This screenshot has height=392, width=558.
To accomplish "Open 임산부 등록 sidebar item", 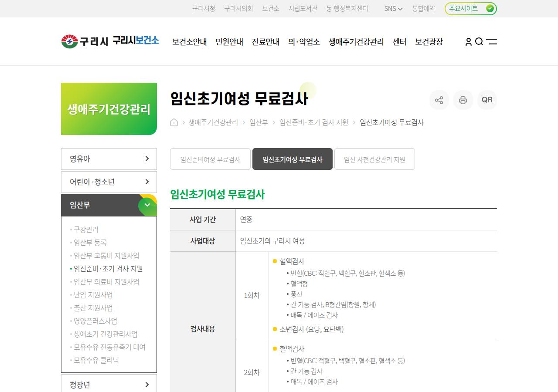I will pos(90,243).
